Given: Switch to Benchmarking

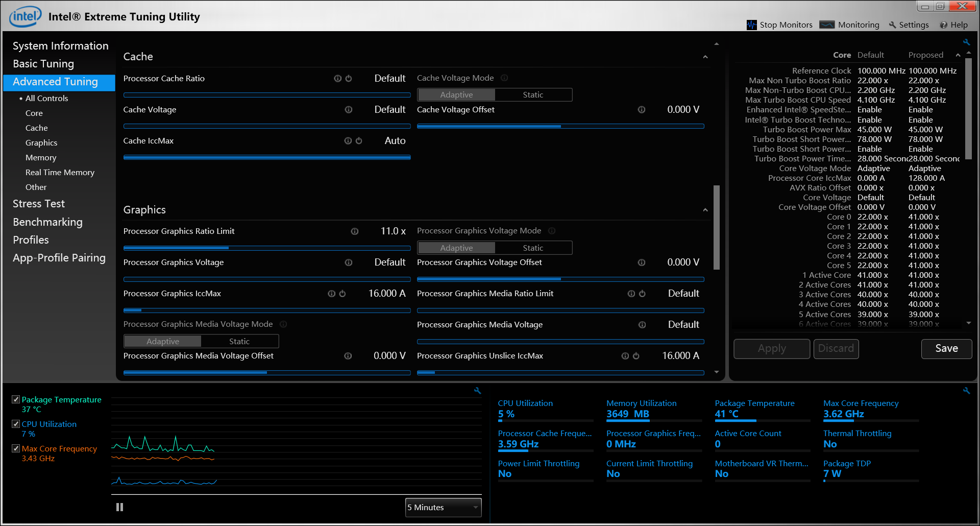Looking at the screenshot, I should [47, 222].
